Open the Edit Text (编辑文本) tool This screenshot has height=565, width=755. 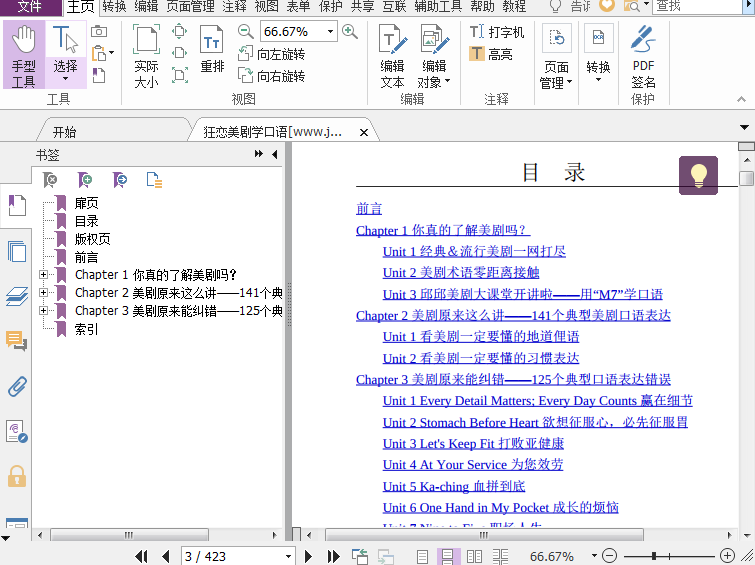click(392, 57)
